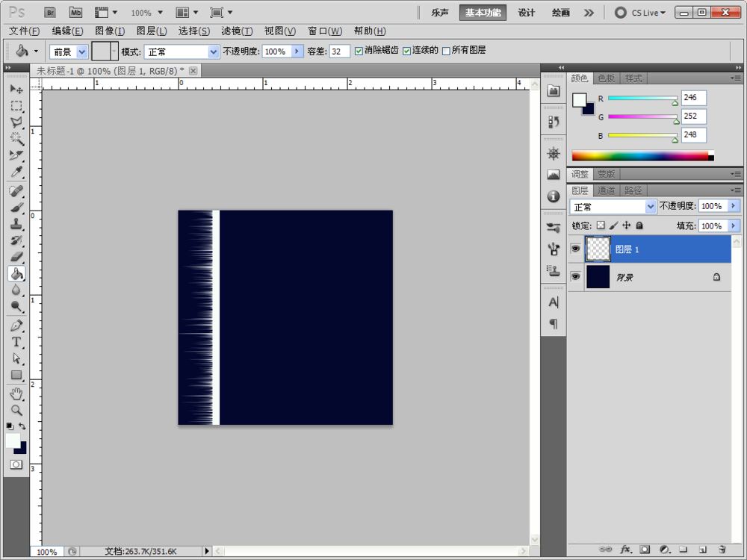Toggle lock position
This screenshot has width=747, height=560.
[x=627, y=225]
